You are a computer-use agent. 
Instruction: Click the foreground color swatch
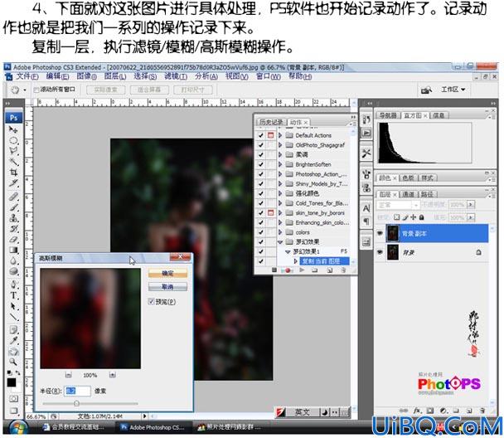(12, 382)
